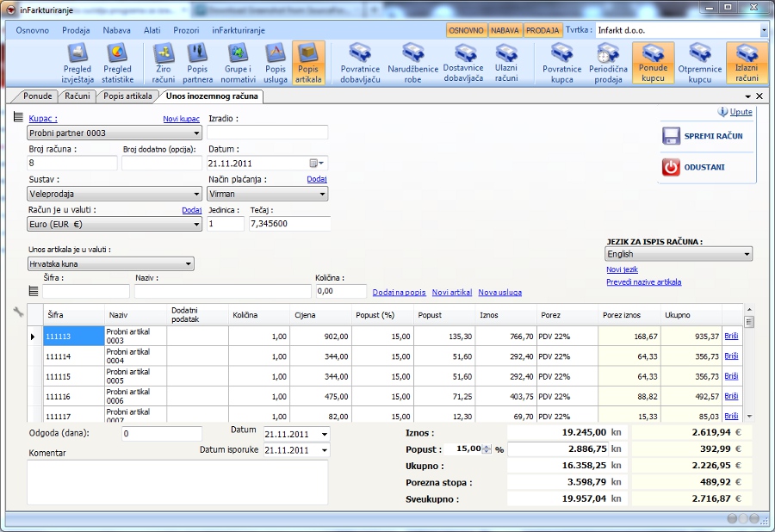This screenshot has width=775, height=532.
Task: Click the Količina quantity input field
Action: (341, 291)
